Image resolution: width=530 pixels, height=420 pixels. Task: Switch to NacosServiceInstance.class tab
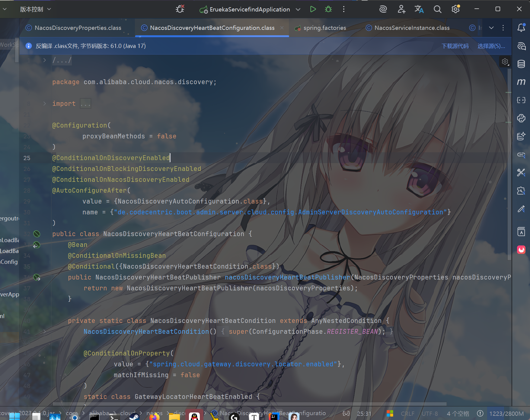tap(408, 28)
